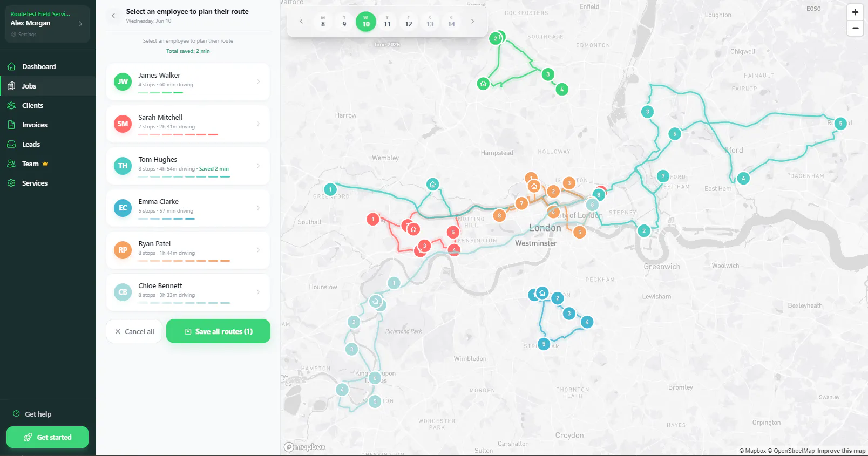The image size is (868, 456).
Task: Expand Tom Hughes' route chevron
Action: tap(258, 166)
